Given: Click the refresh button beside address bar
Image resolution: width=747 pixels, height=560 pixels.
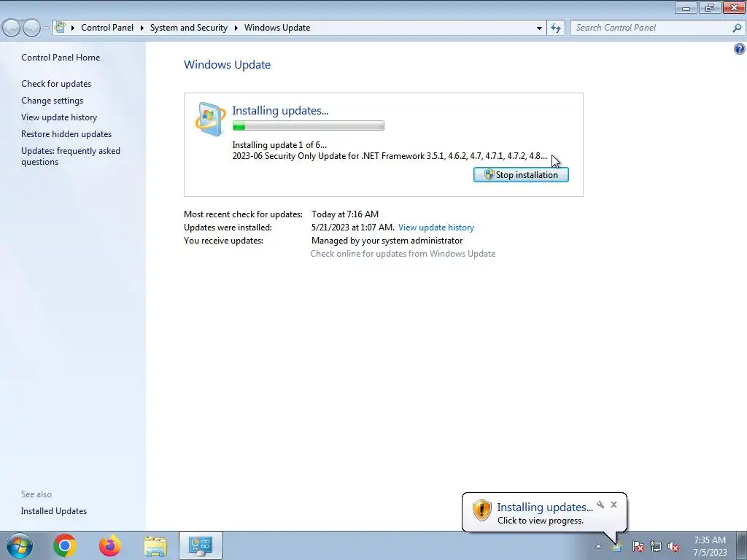Looking at the screenshot, I should [556, 28].
